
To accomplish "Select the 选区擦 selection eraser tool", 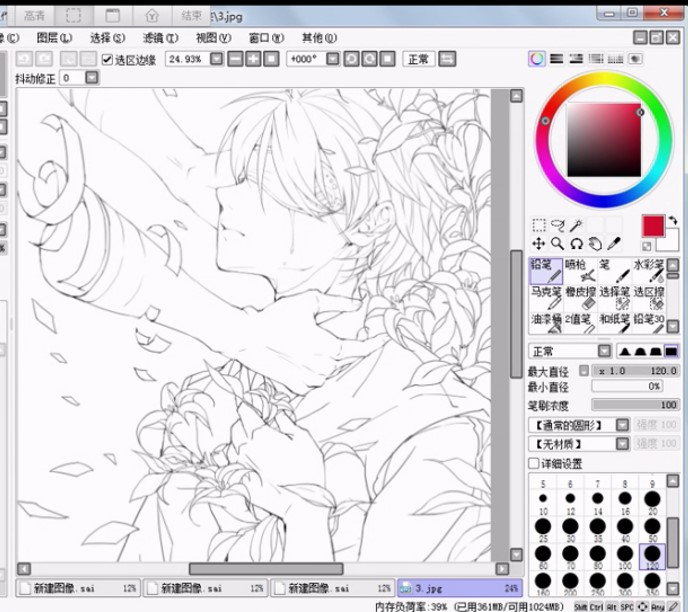I will coord(649,298).
